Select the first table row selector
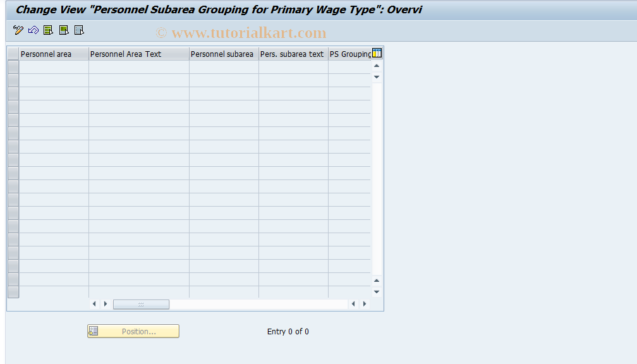The width and height of the screenshot is (637, 364). point(13,67)
